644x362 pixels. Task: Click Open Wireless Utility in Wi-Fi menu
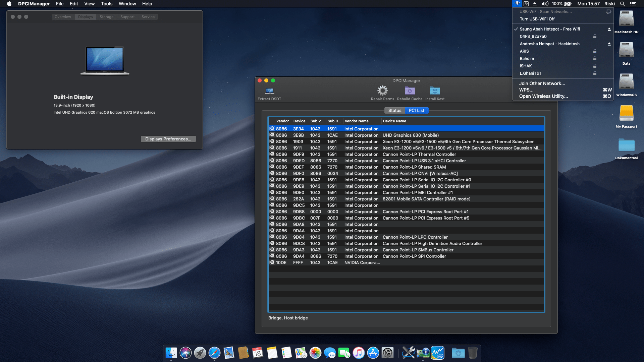[543, 96]
